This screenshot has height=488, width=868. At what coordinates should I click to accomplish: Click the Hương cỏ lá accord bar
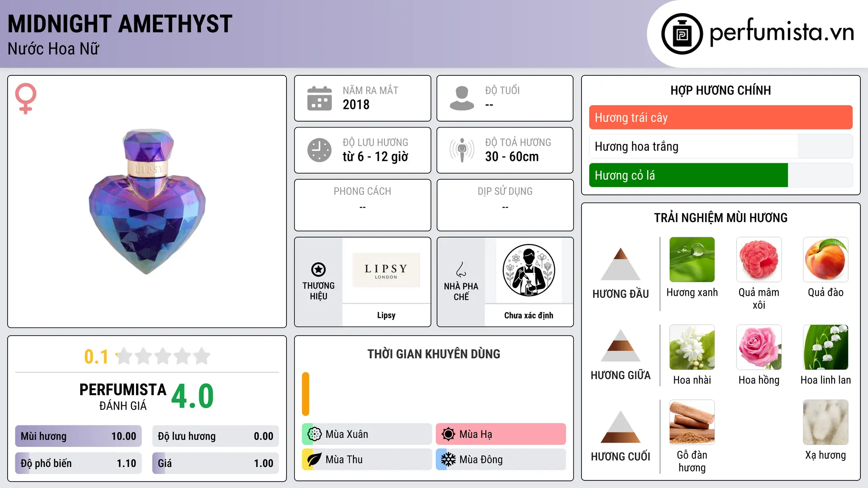721,175
